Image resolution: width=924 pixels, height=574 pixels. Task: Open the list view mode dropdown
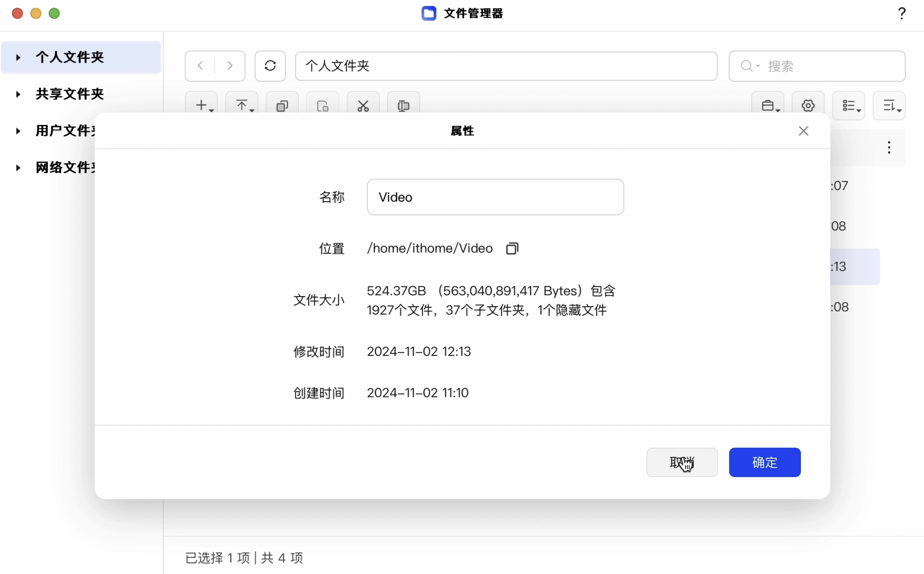[x=851, y=105]
